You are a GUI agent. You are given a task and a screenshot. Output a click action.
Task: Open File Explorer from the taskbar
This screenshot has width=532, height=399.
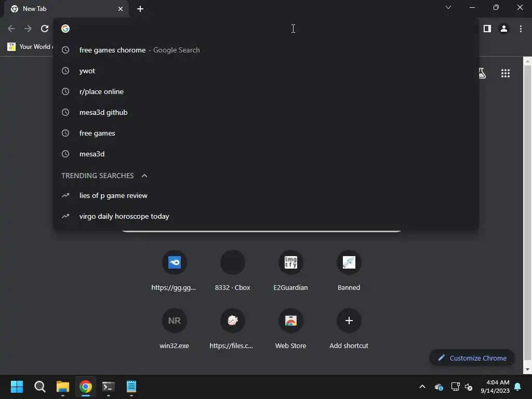coord(63,387)
